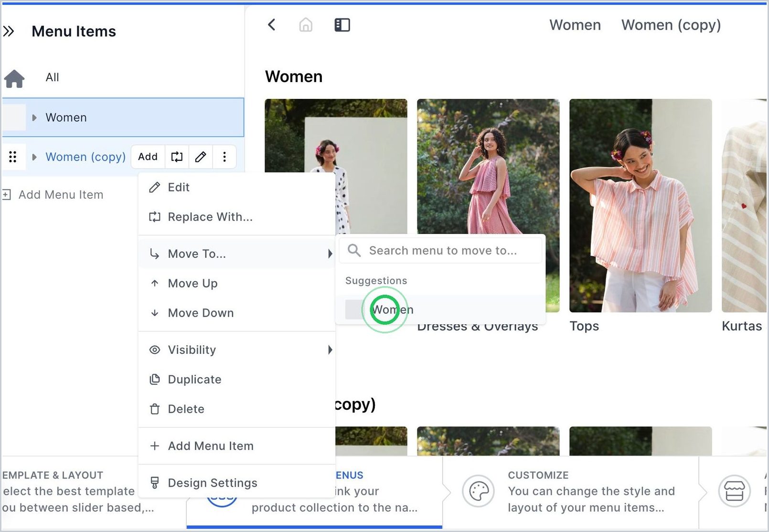Click the magnifier icon in the move-to search
The width and height of the screenshot is (769, 532).
coord(354,250)
